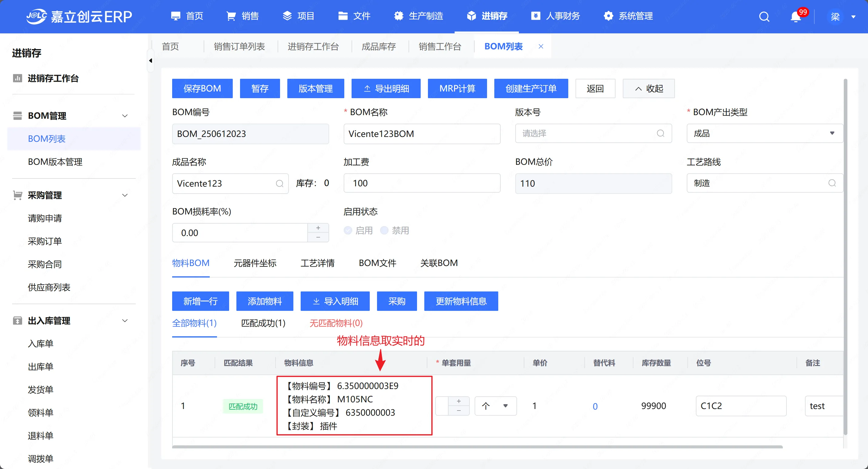Click the MRP计算 button
This screenshot has width=868, height=469.
coord(457,88)
